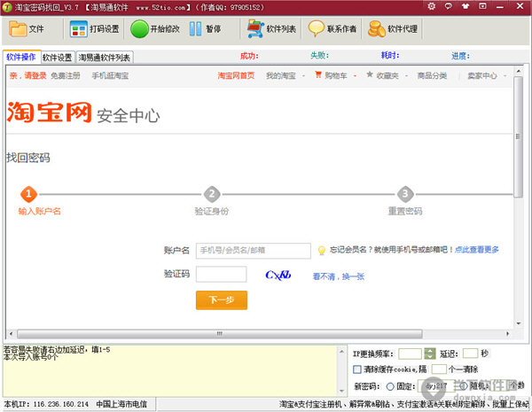
Task: Click the 账户名 input field
Action: click(254, 251)
